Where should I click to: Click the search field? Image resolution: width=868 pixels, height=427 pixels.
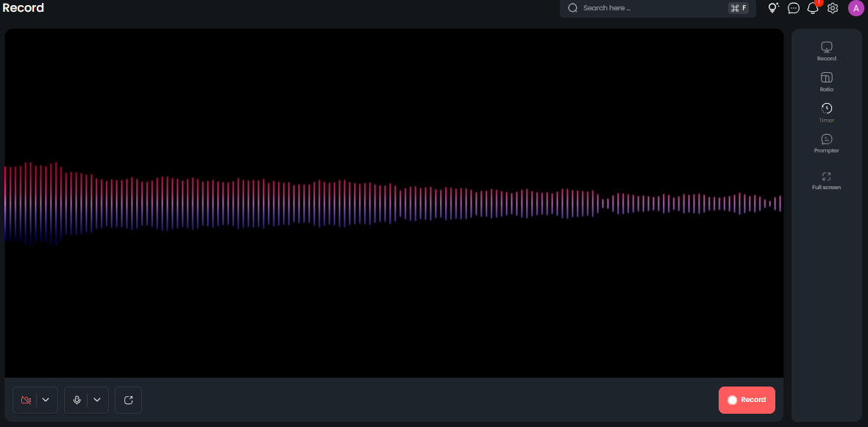[x=658, y=8]
